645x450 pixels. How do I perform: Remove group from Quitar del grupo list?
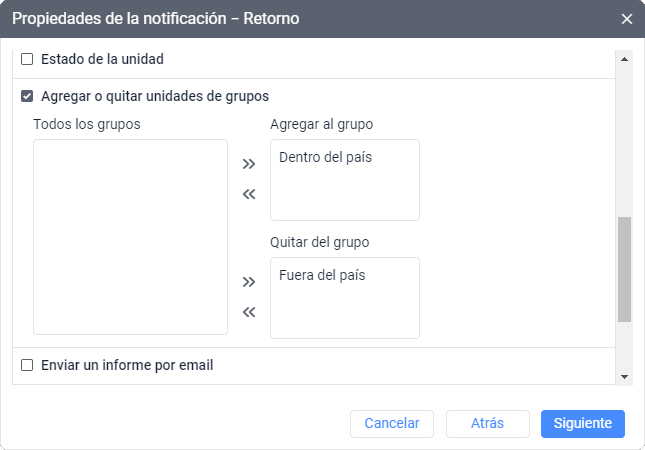249,312
